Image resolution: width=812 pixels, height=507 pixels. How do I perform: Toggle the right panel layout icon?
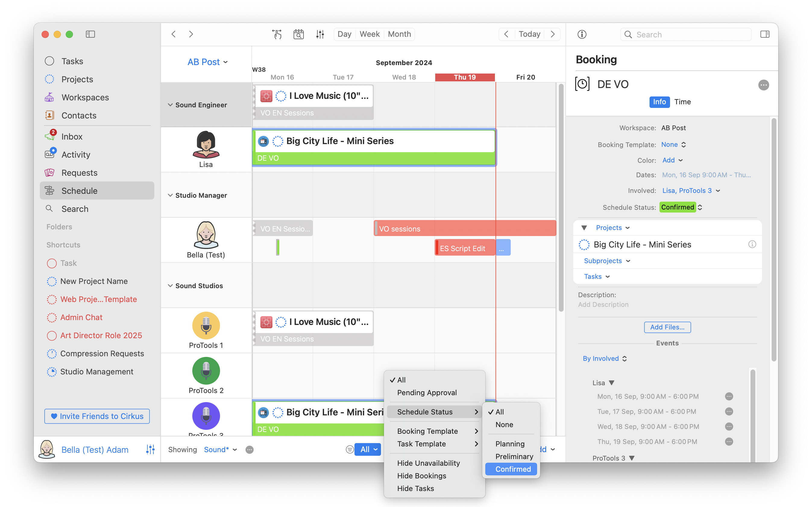pos(765,34)
